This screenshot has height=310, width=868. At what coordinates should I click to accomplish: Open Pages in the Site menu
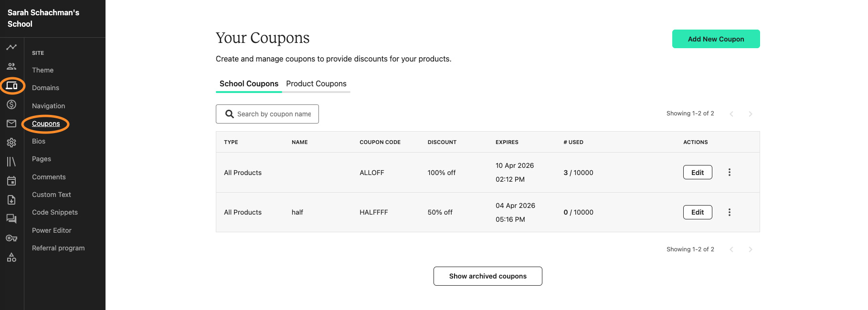(x=42, y=159)
